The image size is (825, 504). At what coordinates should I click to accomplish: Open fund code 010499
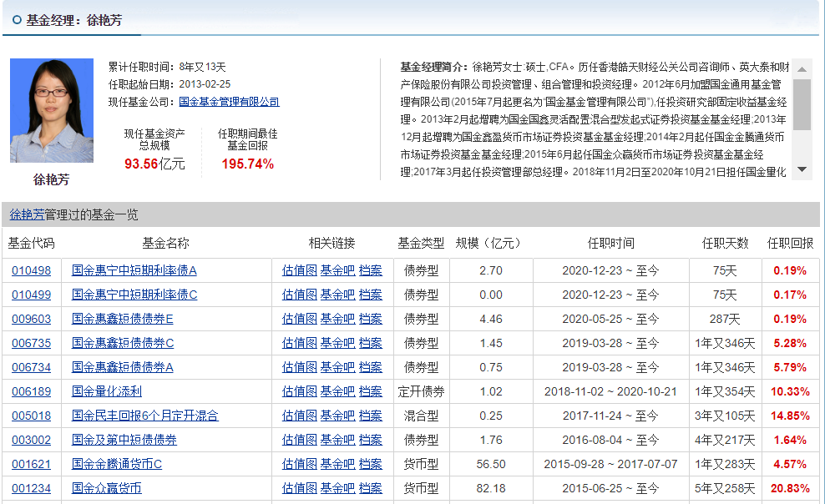[x=31, y=295]
